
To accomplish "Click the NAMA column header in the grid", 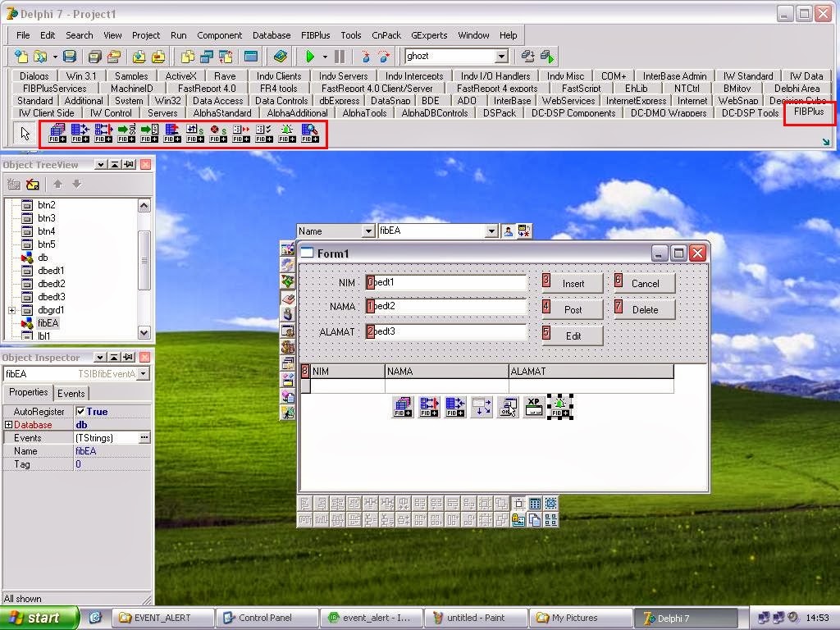I will click(x=447, y=372).
